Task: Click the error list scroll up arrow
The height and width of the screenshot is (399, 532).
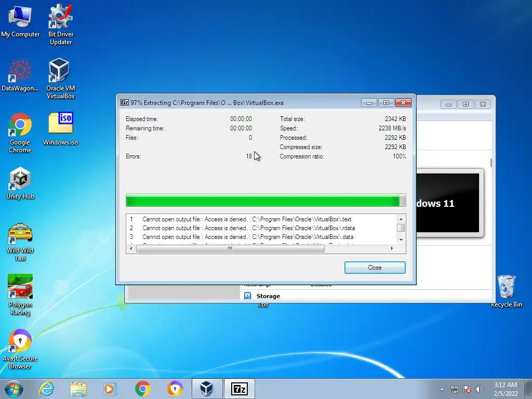Action: click(x=401, y=219)
